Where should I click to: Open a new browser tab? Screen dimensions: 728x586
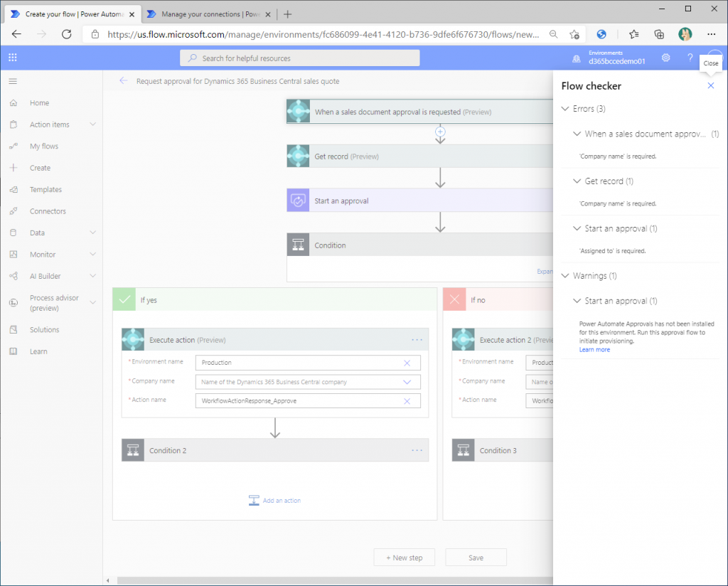coord(287,14)
